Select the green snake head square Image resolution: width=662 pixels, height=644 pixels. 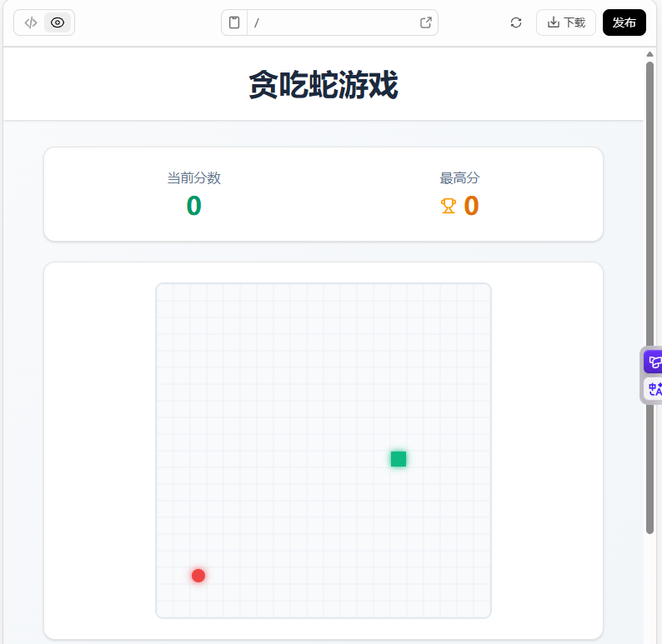399,459
